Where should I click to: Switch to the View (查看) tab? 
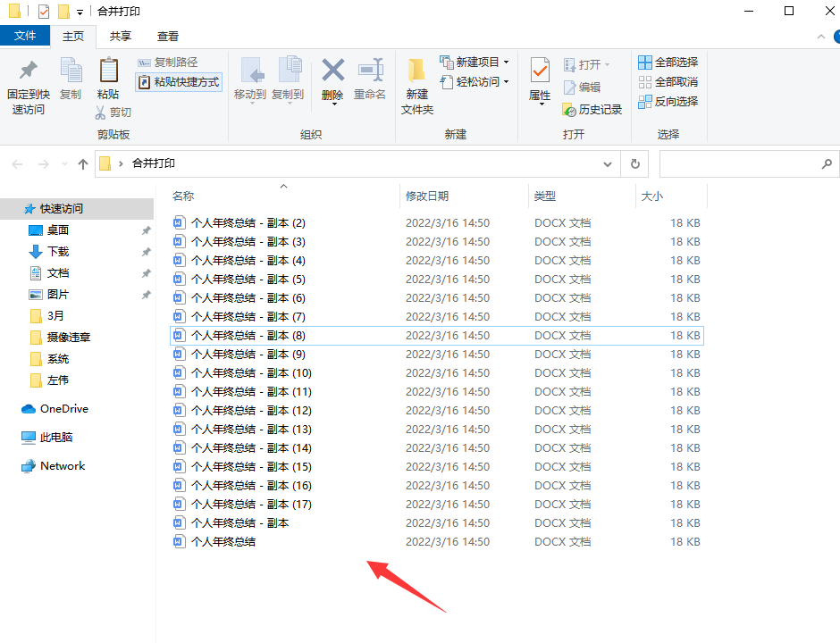pos(168,37)
